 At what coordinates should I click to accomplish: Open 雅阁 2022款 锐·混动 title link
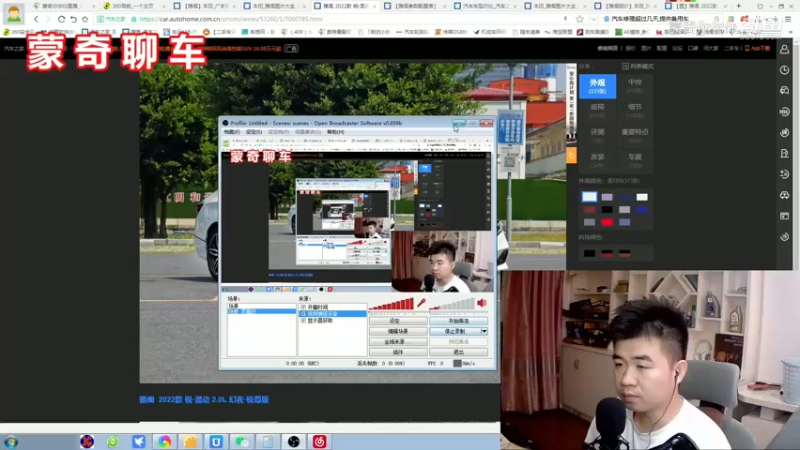[204, 399]
